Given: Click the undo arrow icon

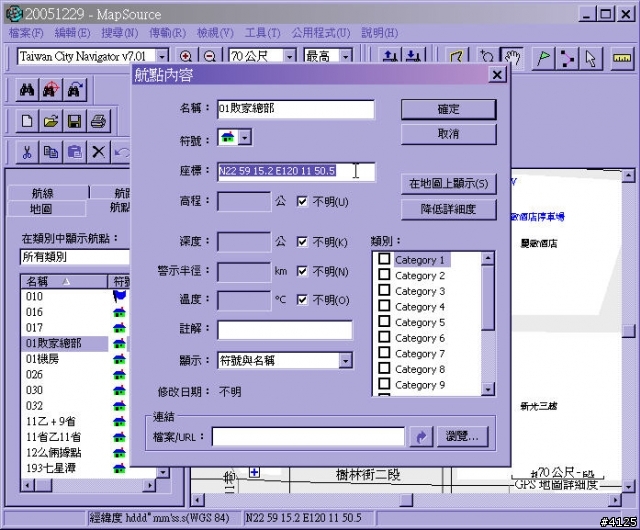Looking at the screenshot, I should point(121,152).
